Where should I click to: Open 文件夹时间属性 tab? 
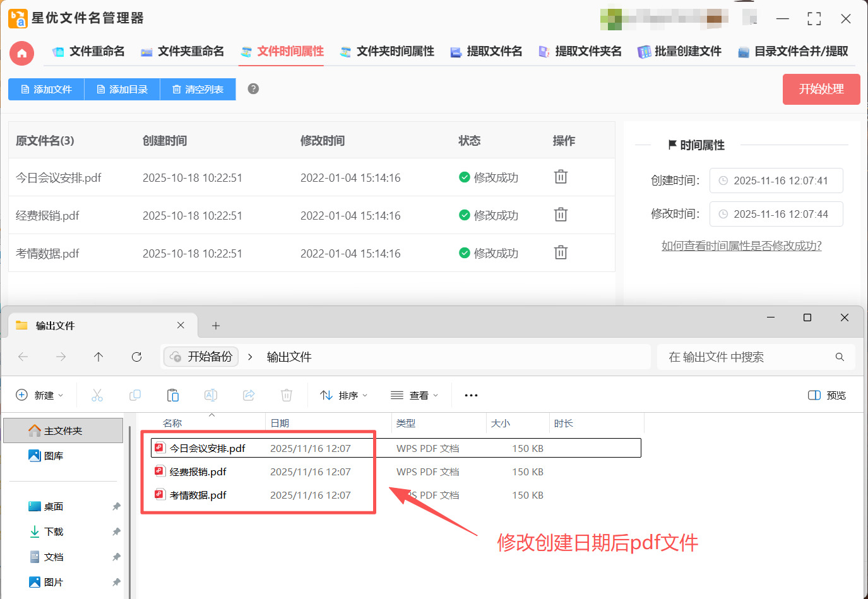point(387,52)
